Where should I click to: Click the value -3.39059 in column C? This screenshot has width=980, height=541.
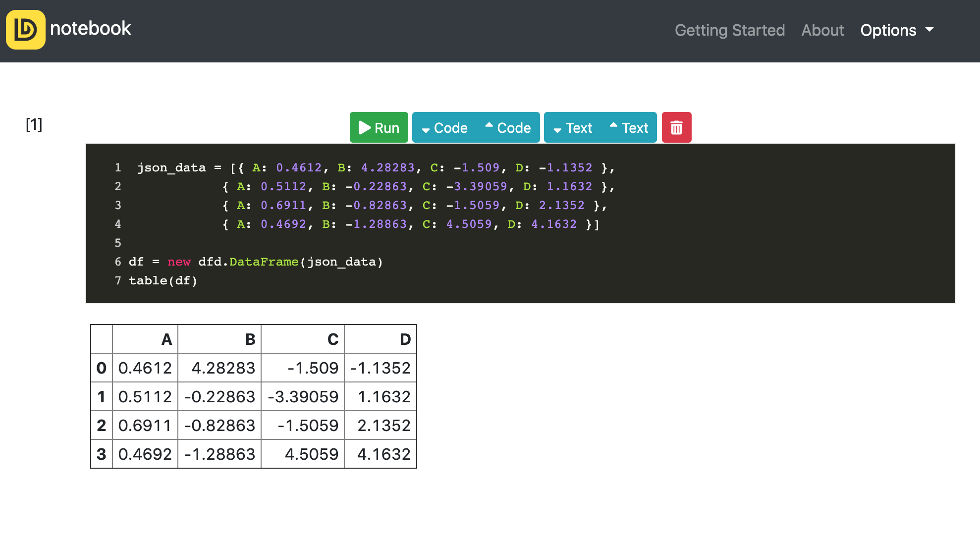point(303,397)
